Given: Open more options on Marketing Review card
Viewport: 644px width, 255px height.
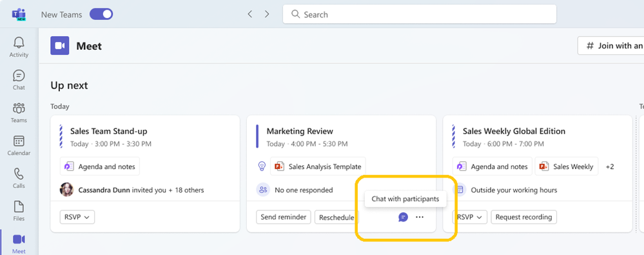Looking at the screenshot, I should [419, 217].
